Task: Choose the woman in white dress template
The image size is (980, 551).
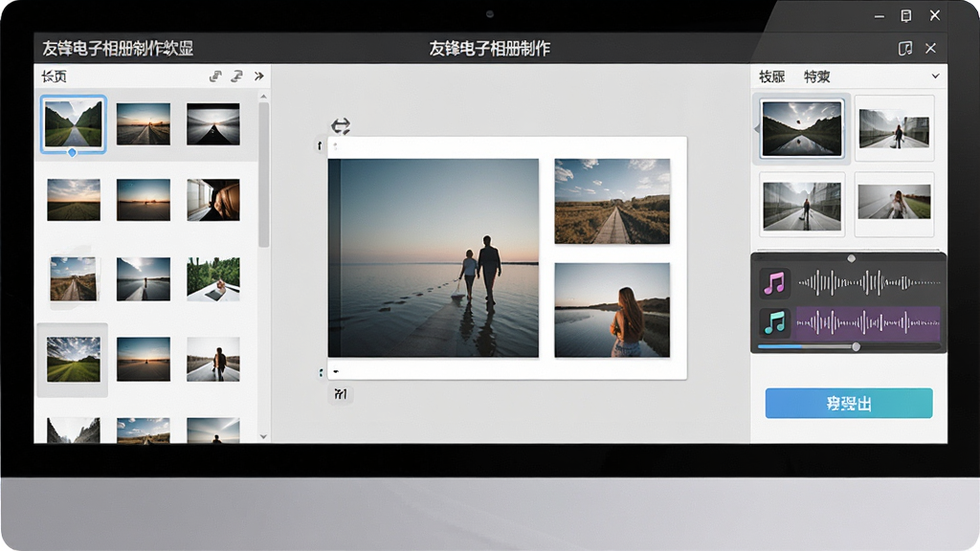Action: (x=895, y=204)
